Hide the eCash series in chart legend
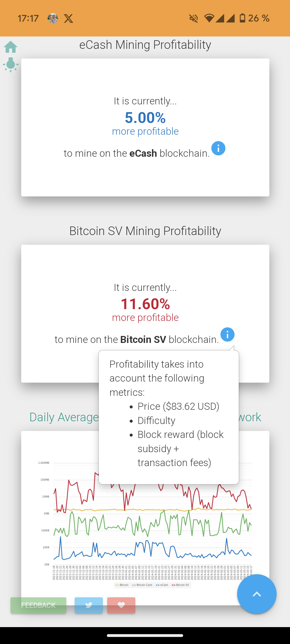 (x=162, y=585)
